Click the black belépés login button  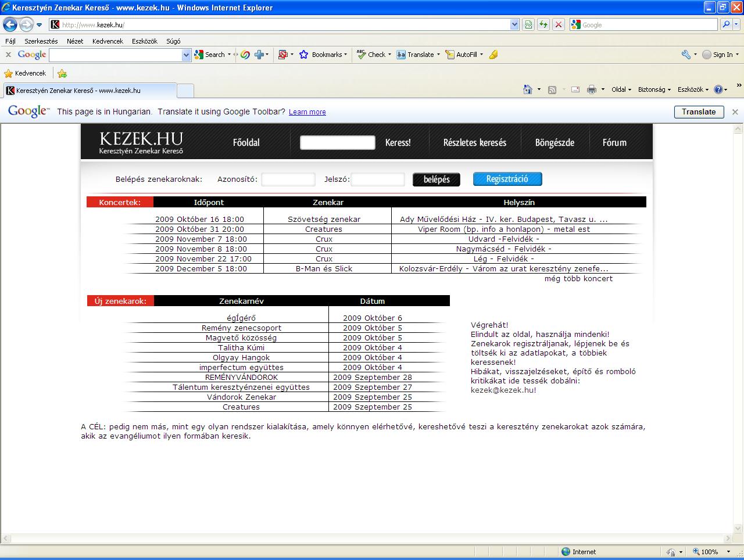[x=437, y=180]
